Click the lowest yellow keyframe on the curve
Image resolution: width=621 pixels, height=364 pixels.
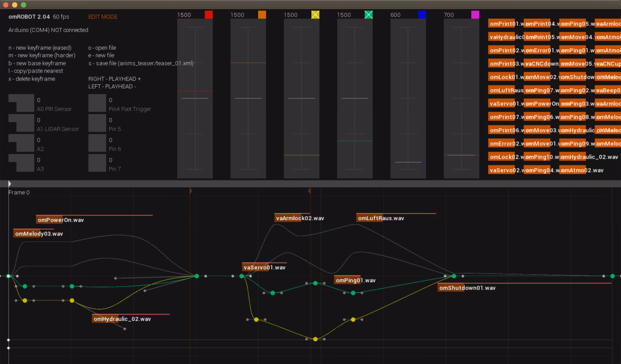pos(315,339)
